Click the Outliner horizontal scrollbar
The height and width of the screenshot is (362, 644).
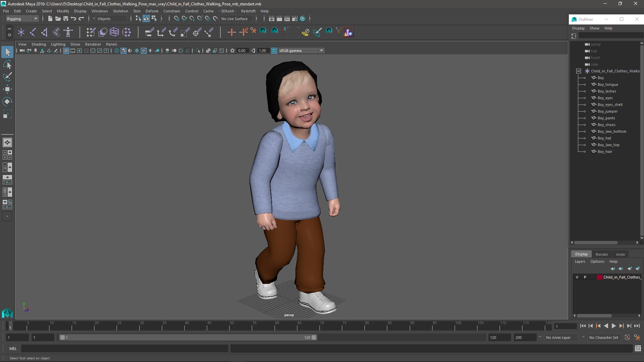click(595, 243)
